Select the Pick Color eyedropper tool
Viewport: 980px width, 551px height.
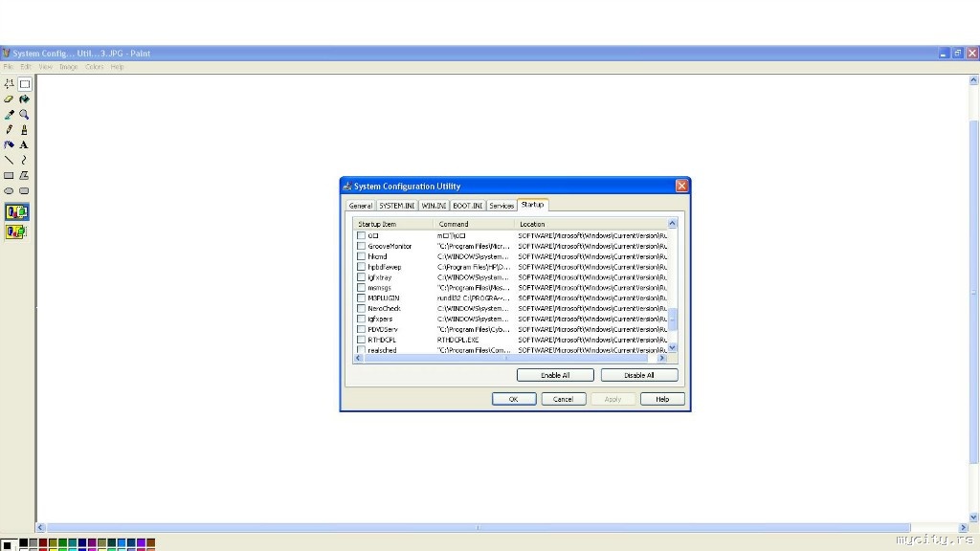pyautogui.click(x=9, y=115)
